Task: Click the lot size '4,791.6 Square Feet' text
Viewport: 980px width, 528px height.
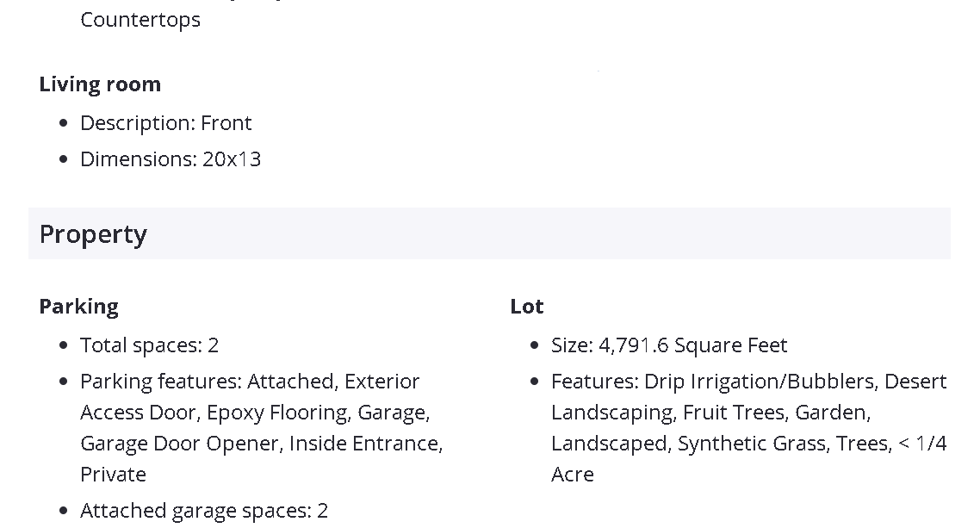Action: 692,345
